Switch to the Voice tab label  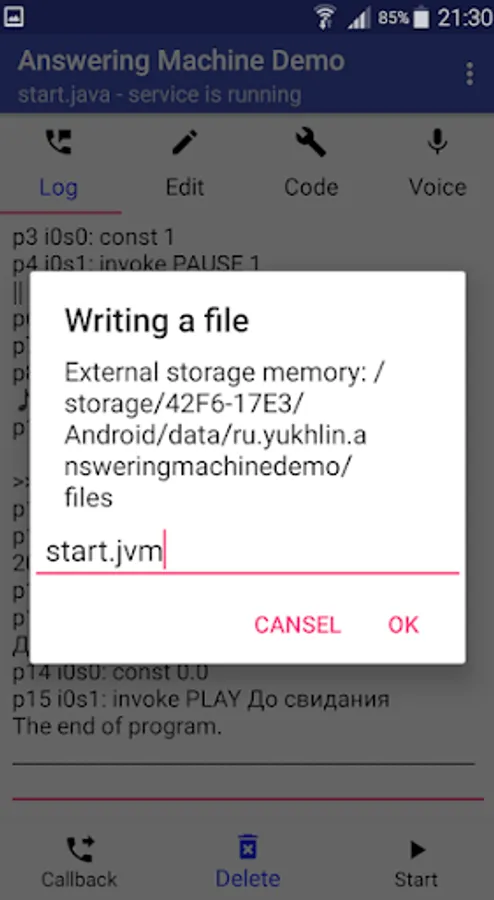[x=437, y=187]
